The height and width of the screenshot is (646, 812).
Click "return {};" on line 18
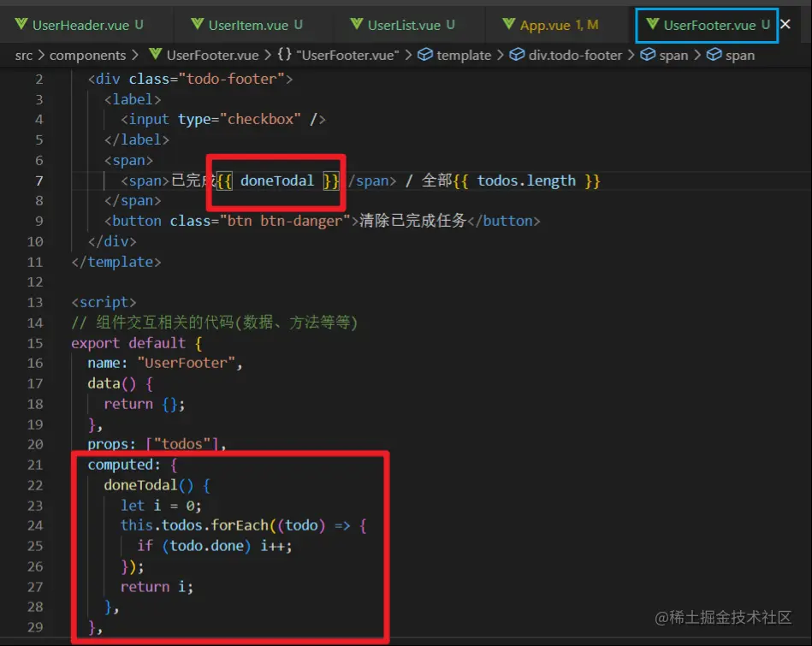(144, 404)
